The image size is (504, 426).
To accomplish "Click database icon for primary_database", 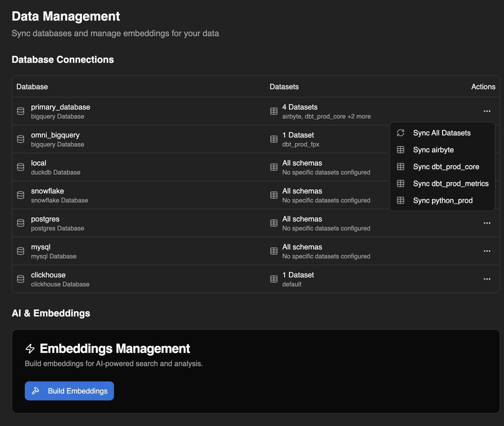I will (x=21, y=111).
